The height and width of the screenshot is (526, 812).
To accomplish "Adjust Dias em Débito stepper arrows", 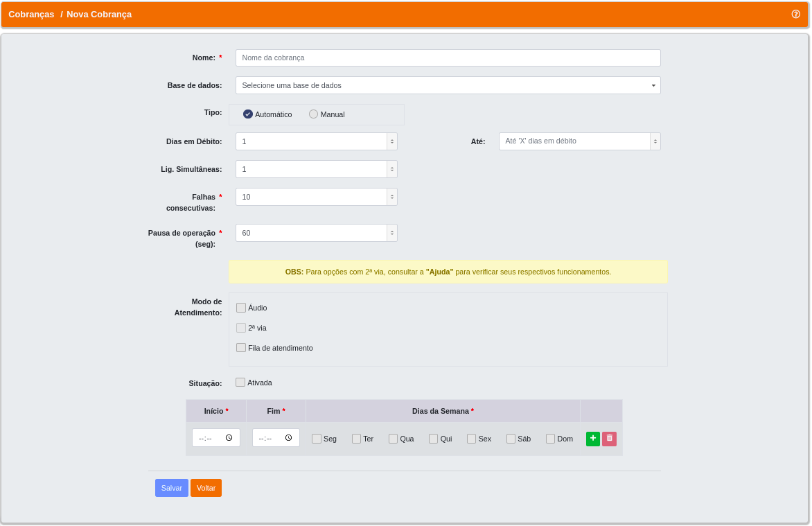I will tap(392, 141).
